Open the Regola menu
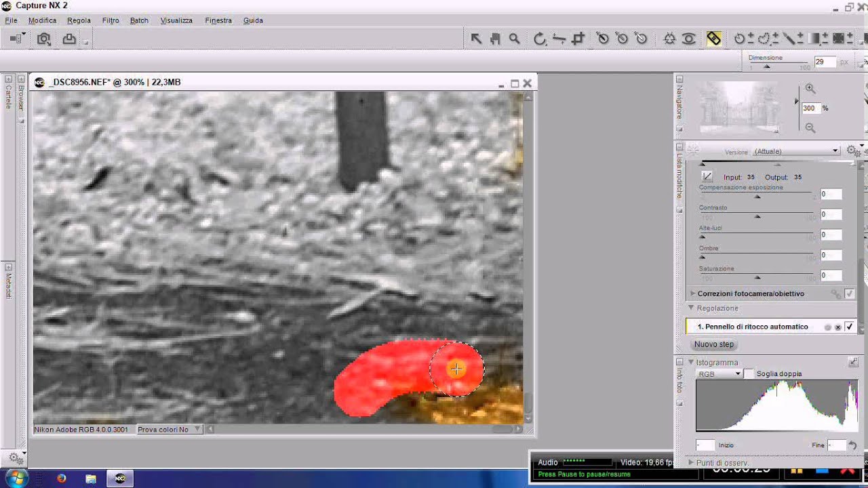Image resolution: width=868 pixels, height=488 pixels. coord(79,20)
